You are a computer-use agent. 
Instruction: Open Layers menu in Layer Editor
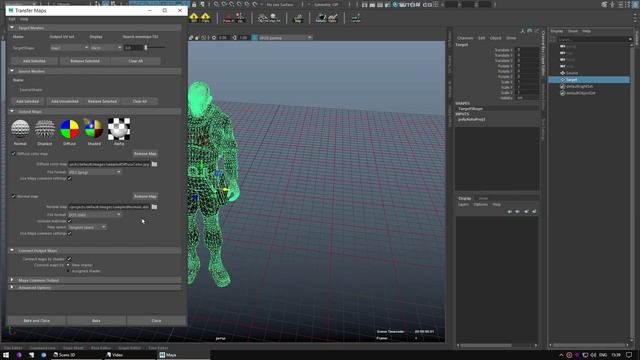(463, 204)
